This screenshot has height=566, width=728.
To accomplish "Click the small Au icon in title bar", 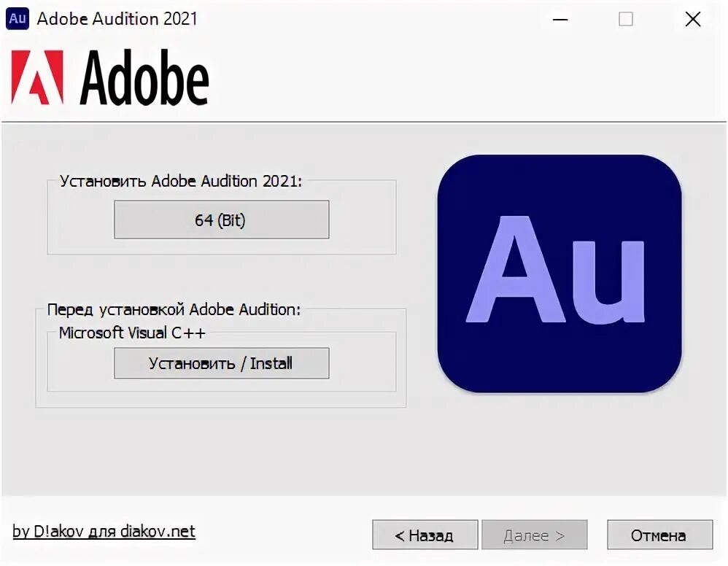I will (x=18, y=18).
